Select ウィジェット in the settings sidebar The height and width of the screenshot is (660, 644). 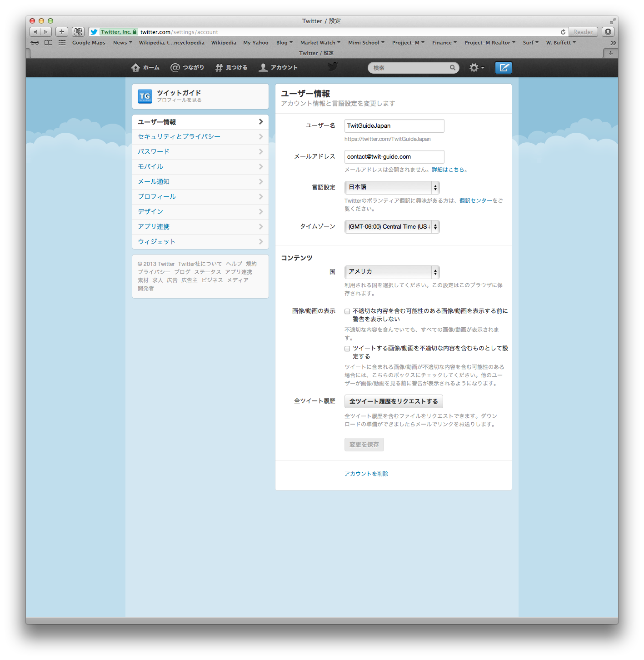200,242
